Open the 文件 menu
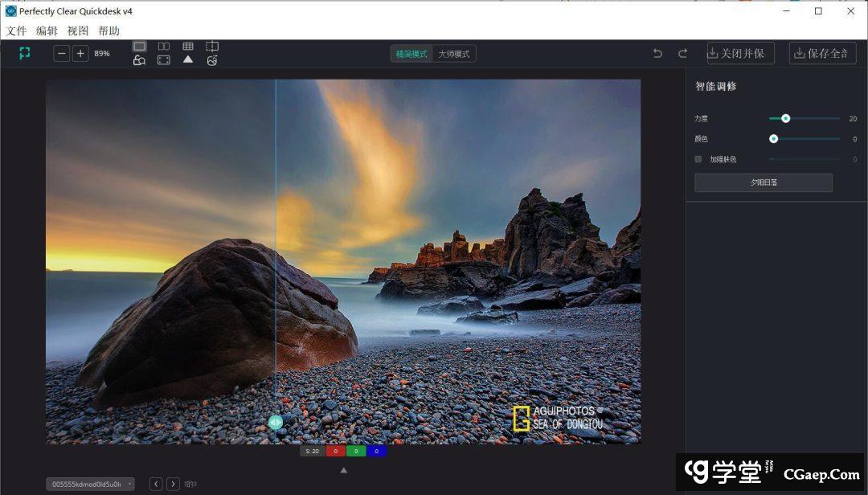Screen dimensions: 868x495 (17, 31)
